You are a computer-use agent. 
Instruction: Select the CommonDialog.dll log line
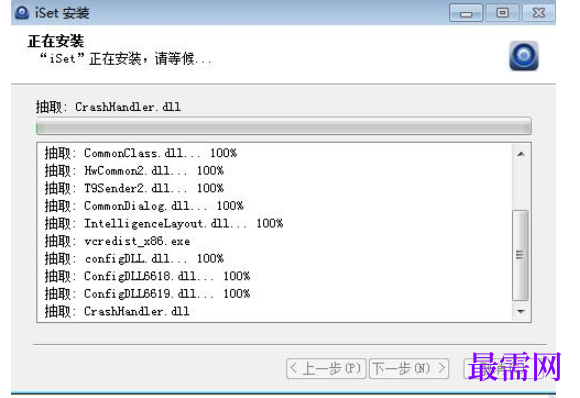(144, 206)
